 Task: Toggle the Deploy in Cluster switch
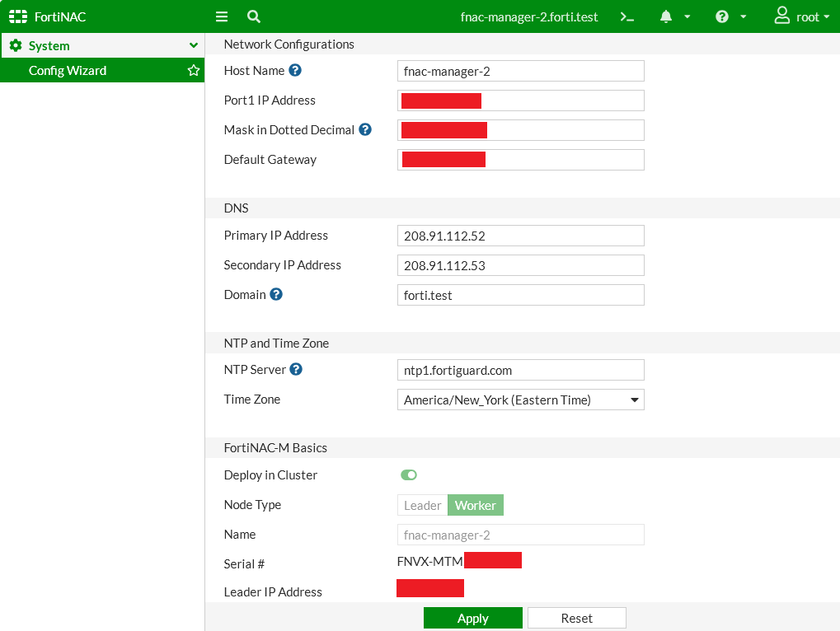409,474
